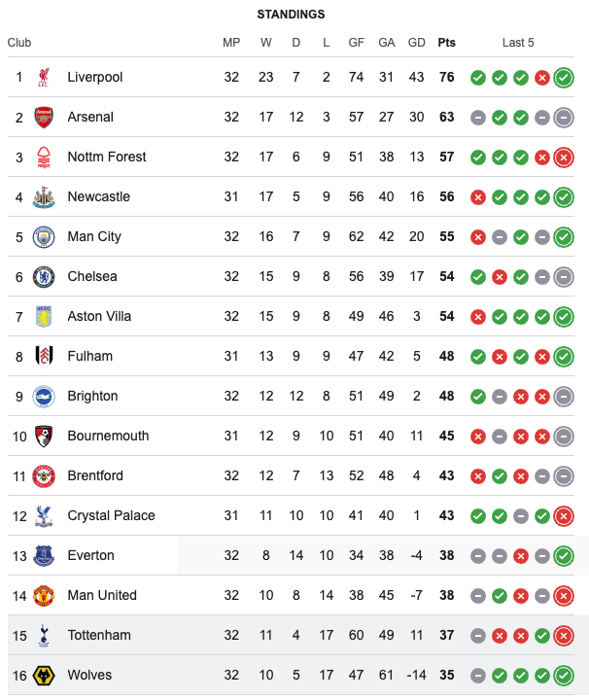Open the Crystal Palace team link

111,515
